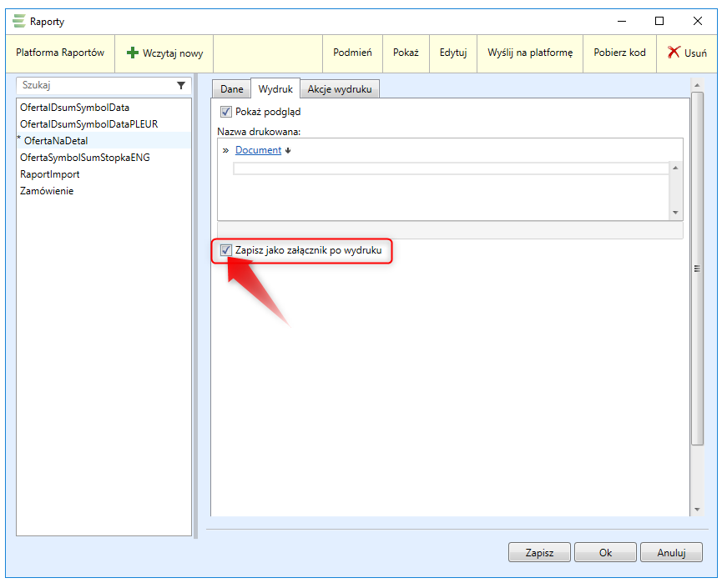Screen dimensions: 727x588
Task: Click the right panel vertical scrollbar thumb
Action: (x=698, y=267)
